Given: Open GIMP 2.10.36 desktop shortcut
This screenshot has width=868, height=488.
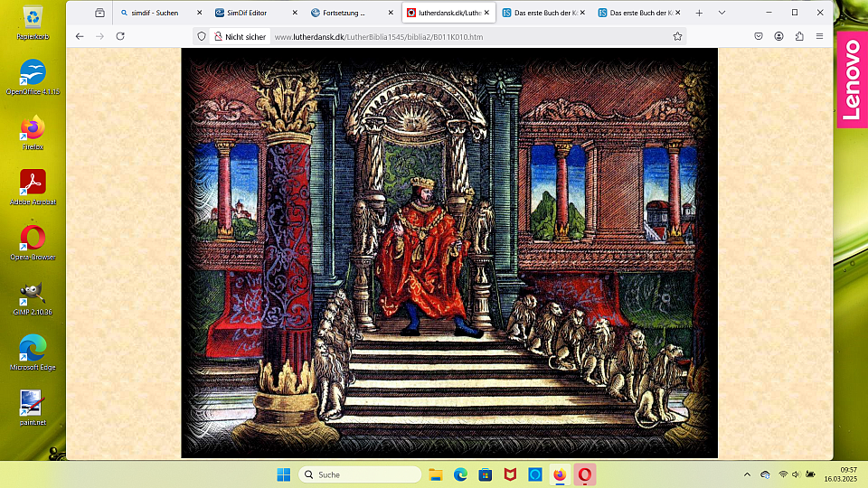Looking at the screenshot, I should 33,298.
